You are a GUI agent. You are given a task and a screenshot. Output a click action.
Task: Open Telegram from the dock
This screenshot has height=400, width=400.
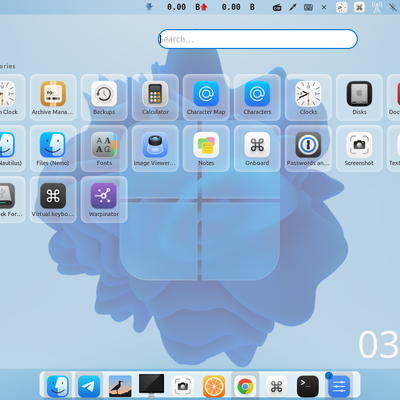pyautogui.click(x=89, y=386)
